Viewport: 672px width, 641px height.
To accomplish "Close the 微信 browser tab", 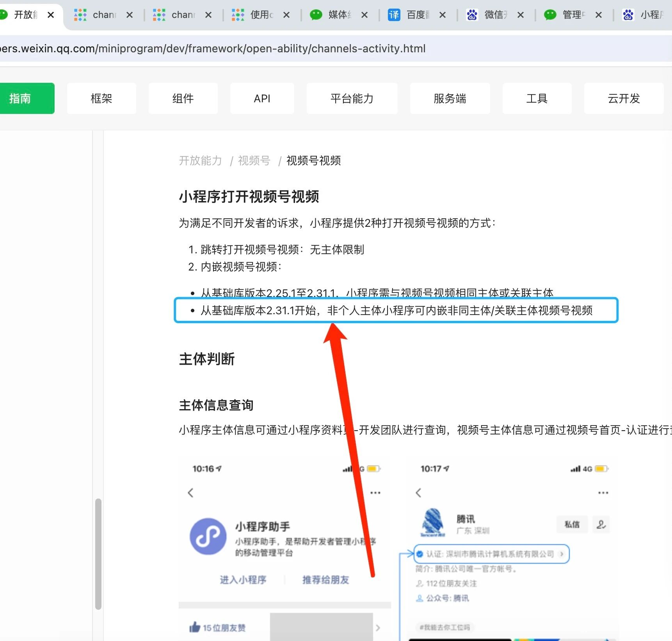I will [x=521, y=15].
